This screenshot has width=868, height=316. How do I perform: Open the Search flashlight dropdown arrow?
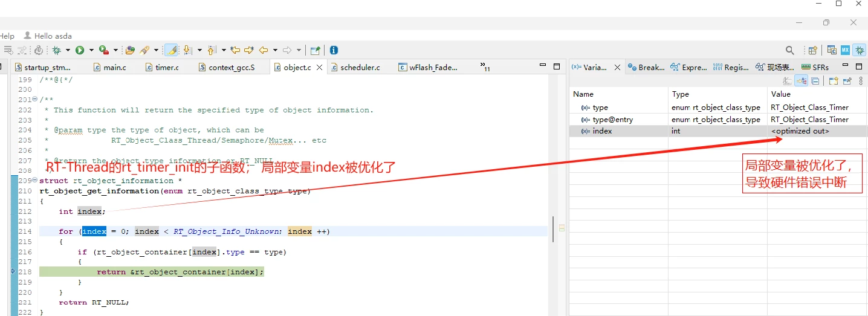(x=156, y=50)
